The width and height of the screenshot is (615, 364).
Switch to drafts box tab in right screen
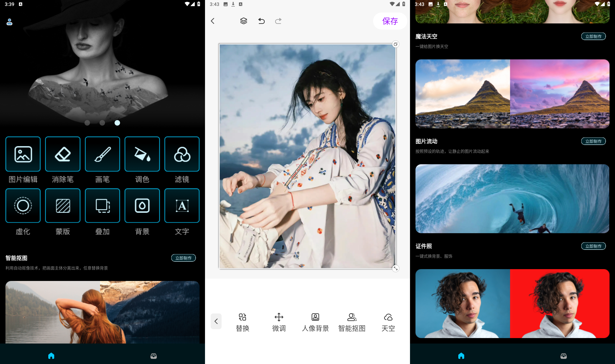click(564, 356)
